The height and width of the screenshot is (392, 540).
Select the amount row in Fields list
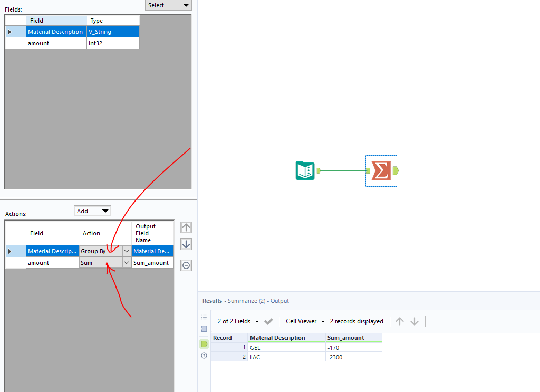[x=56, y=43]
